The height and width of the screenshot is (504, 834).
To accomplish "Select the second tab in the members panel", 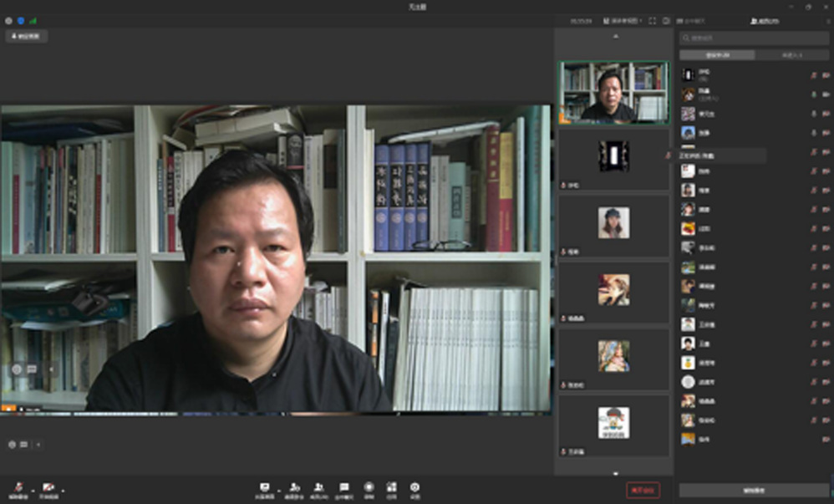I will click(791, 55).
